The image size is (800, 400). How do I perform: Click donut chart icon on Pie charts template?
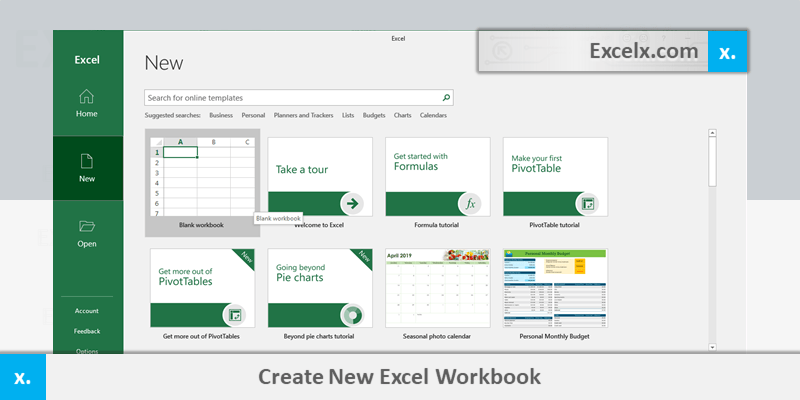352,315
